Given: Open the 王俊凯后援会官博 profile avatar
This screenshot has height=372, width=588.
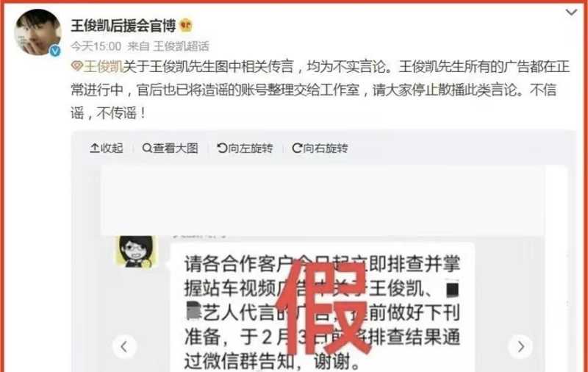Looking at the screenshot, I should (x=38, y=32).
